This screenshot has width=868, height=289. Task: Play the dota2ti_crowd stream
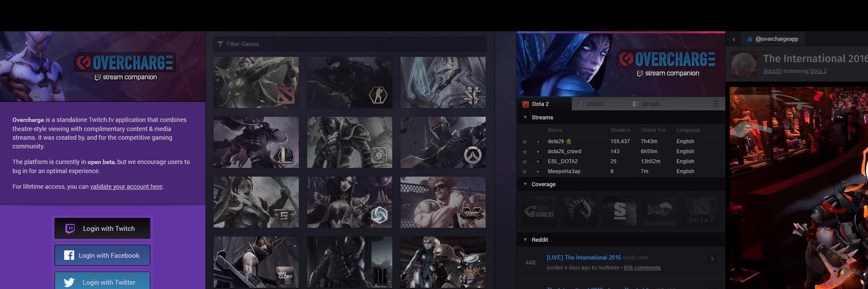538,151
